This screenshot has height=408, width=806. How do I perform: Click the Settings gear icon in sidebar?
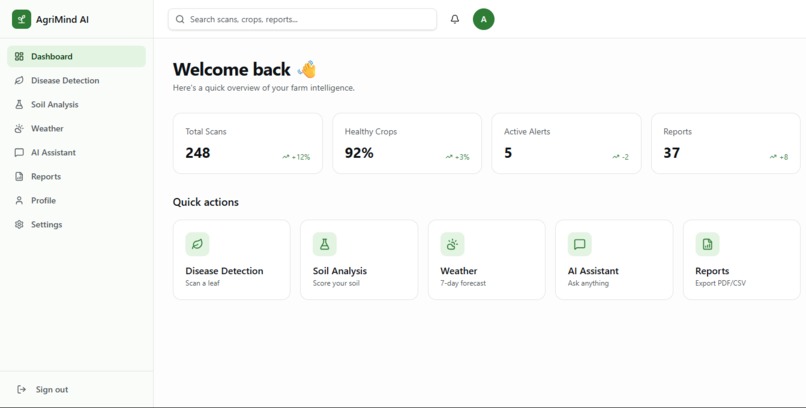pyautogui.click(x=19, y=225)
